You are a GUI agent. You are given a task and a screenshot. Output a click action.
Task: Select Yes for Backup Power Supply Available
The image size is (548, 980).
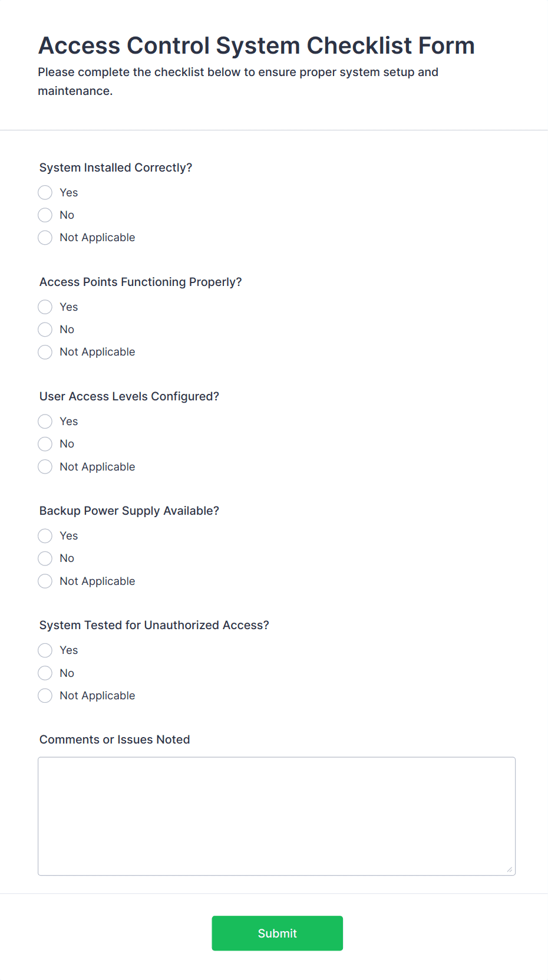45,536
